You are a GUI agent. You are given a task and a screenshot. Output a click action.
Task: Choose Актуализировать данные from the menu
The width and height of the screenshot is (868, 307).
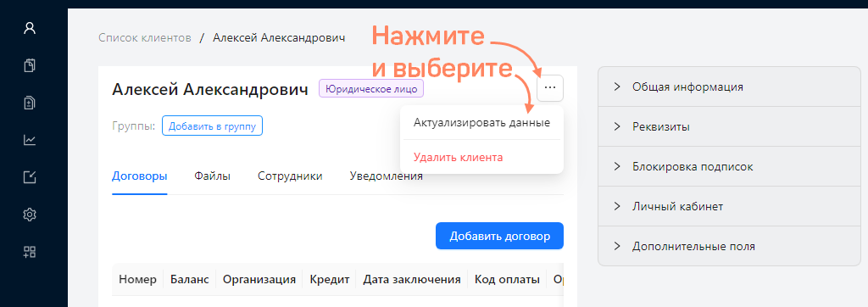tap(481, 123)
